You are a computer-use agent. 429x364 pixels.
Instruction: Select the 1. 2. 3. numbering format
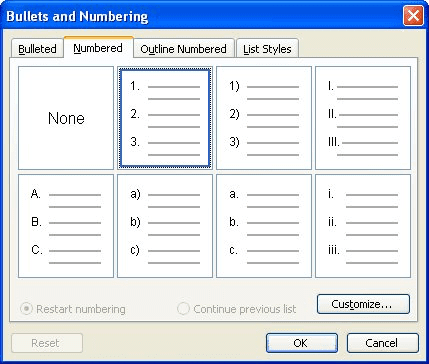coord(165,118)
